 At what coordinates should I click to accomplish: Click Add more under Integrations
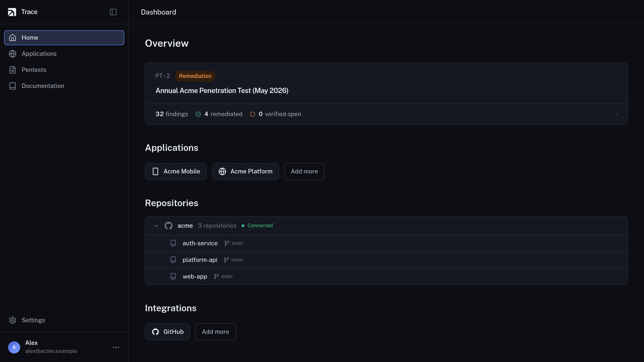[x=216, y=332]
